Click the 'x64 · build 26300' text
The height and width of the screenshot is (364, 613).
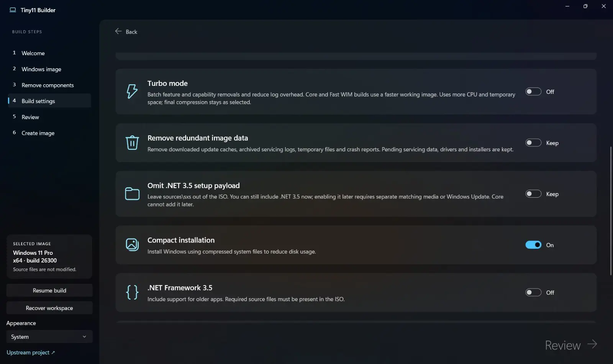[35, 261]
